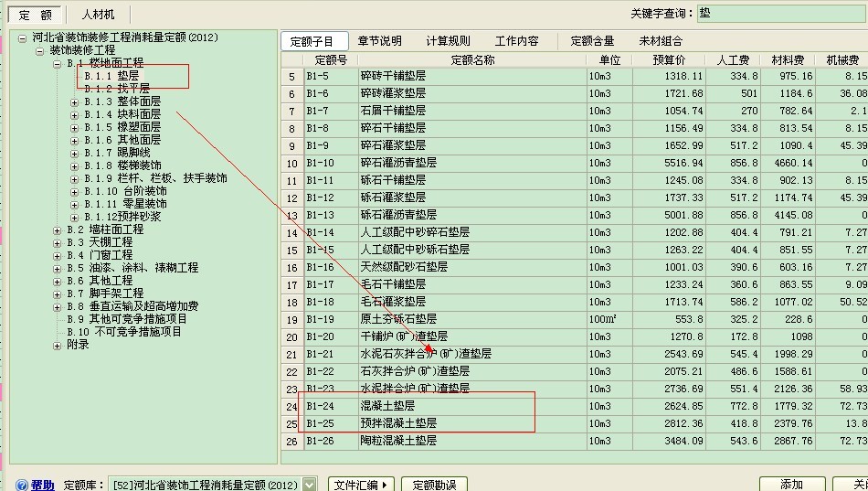Select row B1-21 水泥石灰拌合炉(矿)渣垫层
This screenshot has width=868, height=491.
[x=575, y=354]
